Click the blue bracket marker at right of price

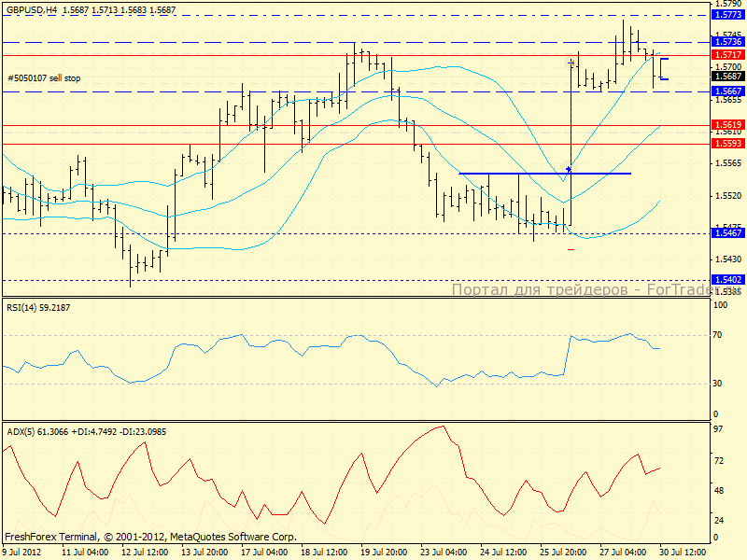pos(663,69)
